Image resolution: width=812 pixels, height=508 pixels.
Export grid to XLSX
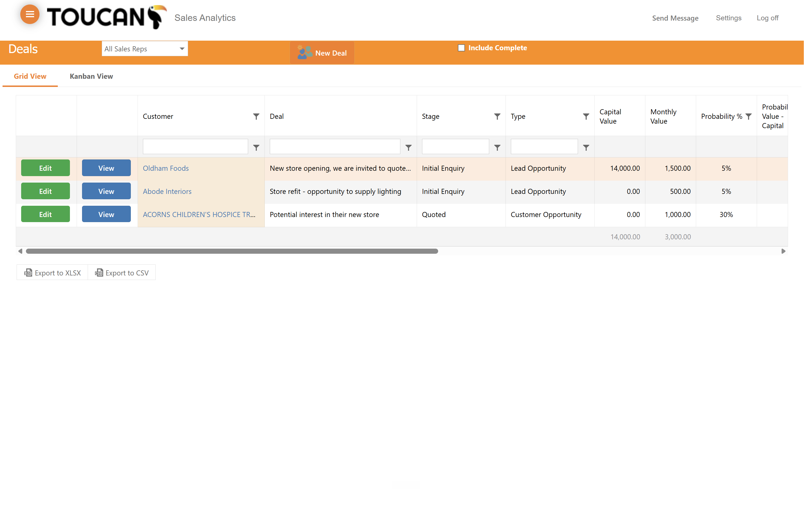tap(52, 272)
